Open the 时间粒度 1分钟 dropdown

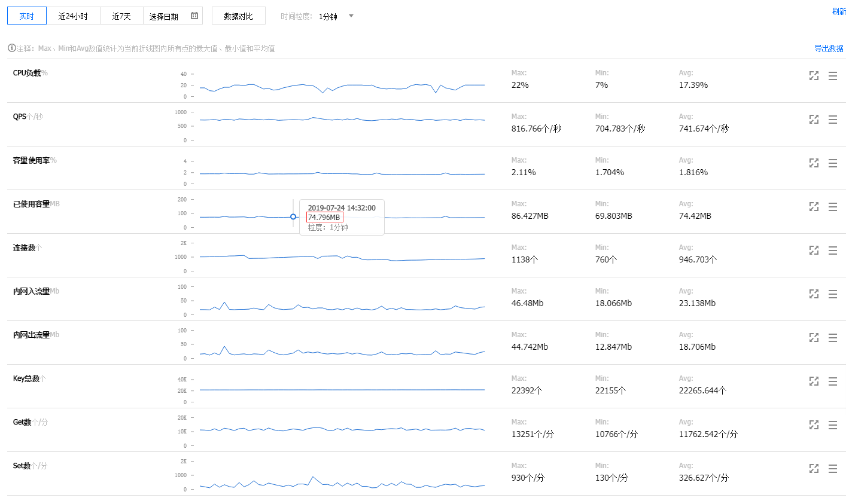[336, 16]
